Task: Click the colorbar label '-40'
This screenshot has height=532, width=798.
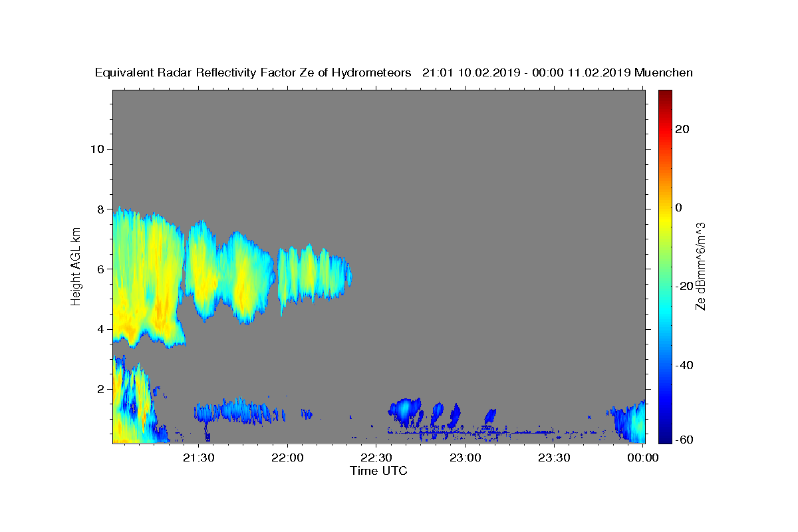Action: click(x=684, y=365)
